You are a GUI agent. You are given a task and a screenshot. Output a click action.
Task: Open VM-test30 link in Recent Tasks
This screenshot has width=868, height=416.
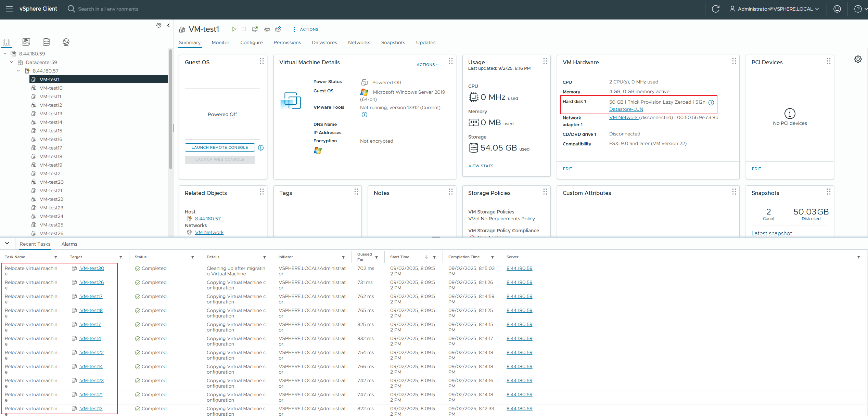pyautogui.click(x=92, y=268)
